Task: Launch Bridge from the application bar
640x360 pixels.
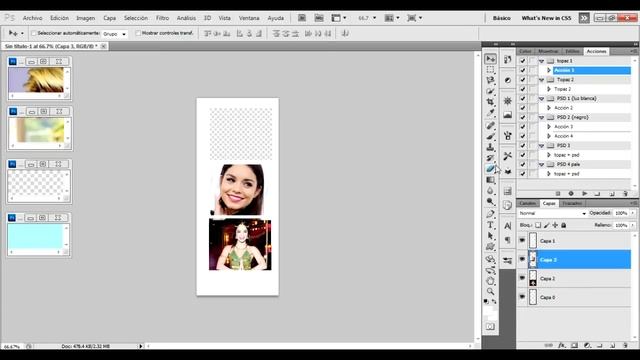Action: (x=302, y=18)
